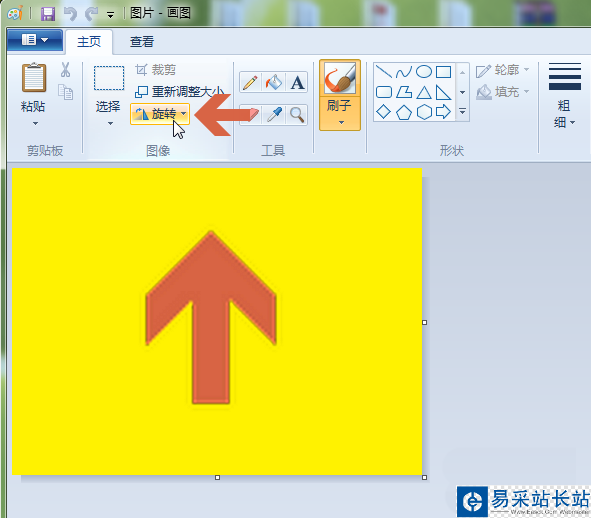Select the triangle shape

(424, 92)
